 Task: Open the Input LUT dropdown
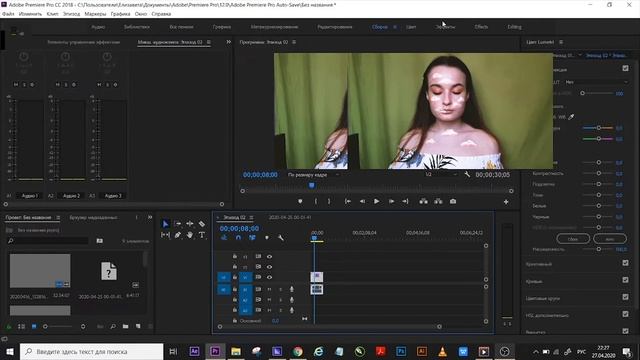click(596, 82)
